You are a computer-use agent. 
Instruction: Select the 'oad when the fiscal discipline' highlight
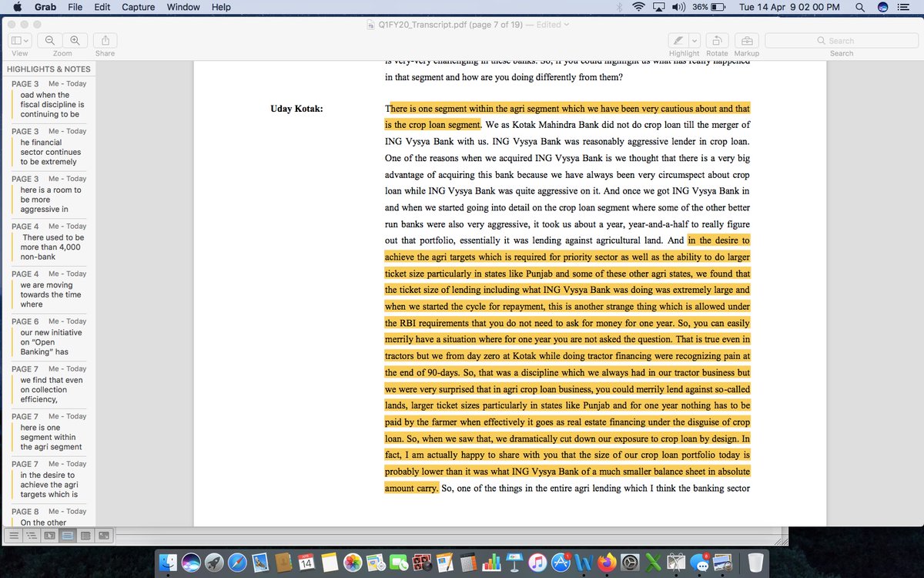48,99
